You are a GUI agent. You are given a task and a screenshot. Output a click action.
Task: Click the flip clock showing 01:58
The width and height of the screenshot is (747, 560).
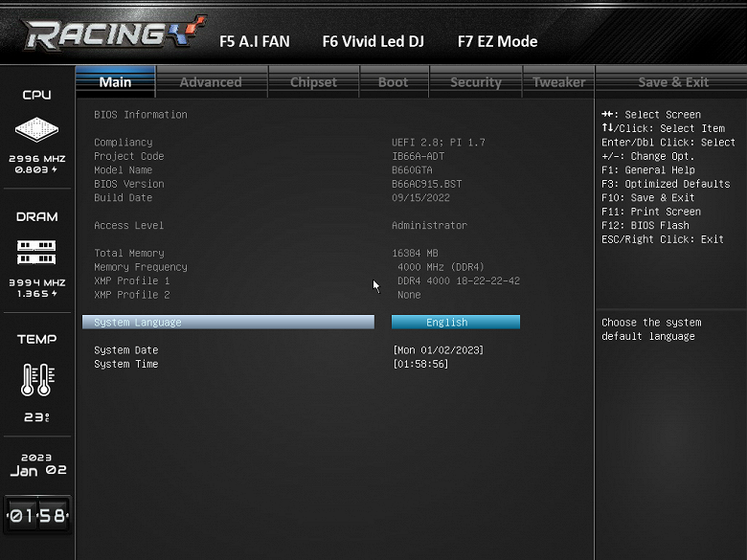point(37,515)
